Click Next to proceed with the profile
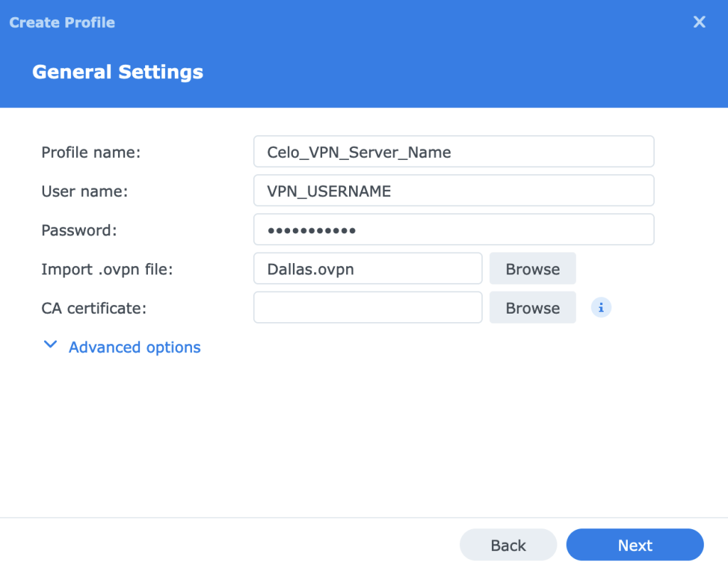 coord(635,545)
